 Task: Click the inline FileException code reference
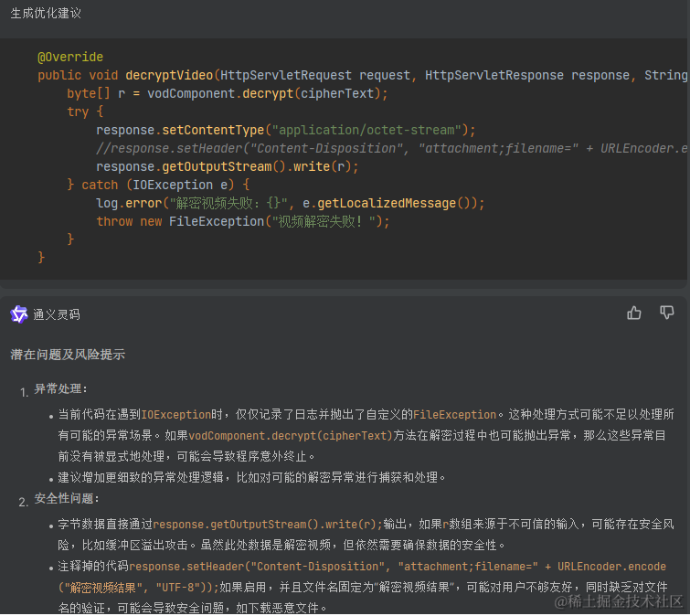454,415
